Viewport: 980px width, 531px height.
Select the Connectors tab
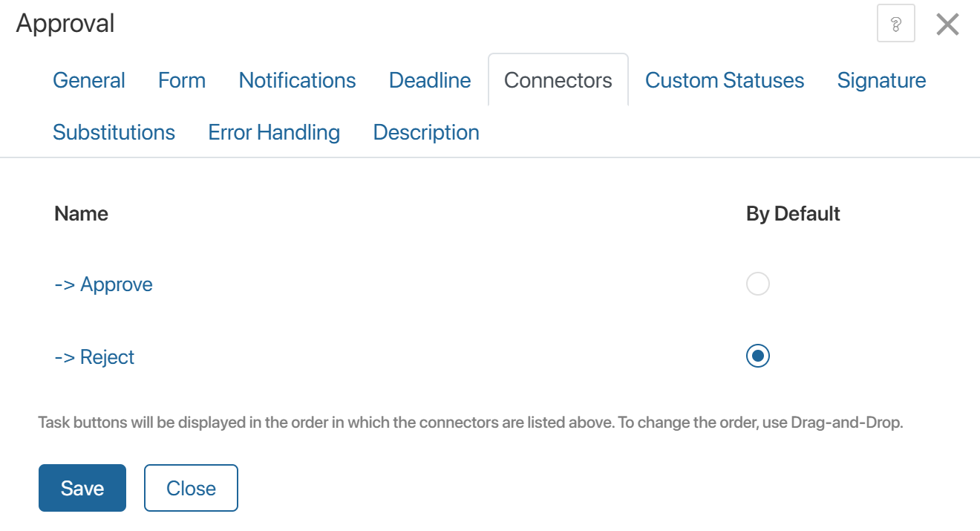[558, 80]
